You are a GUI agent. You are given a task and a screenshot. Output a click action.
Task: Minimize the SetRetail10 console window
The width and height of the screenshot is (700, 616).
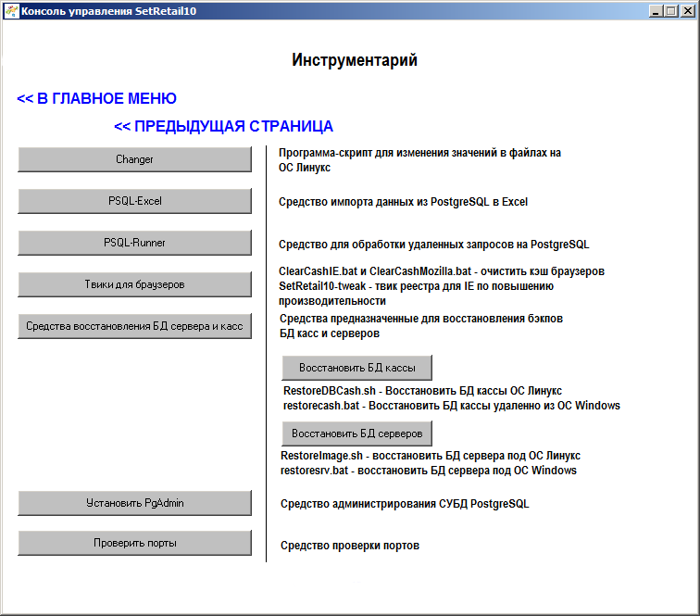[656, 11]
